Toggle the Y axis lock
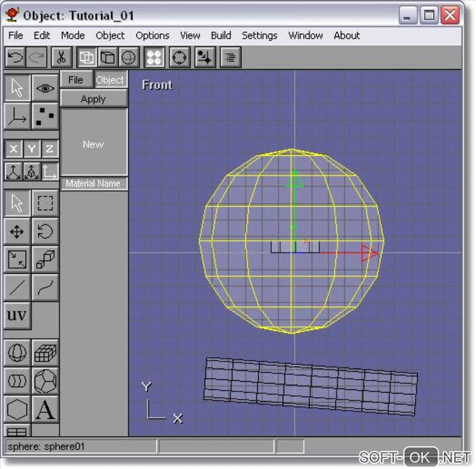This screenshot has width=476, height=469. [x=32, y=149]
